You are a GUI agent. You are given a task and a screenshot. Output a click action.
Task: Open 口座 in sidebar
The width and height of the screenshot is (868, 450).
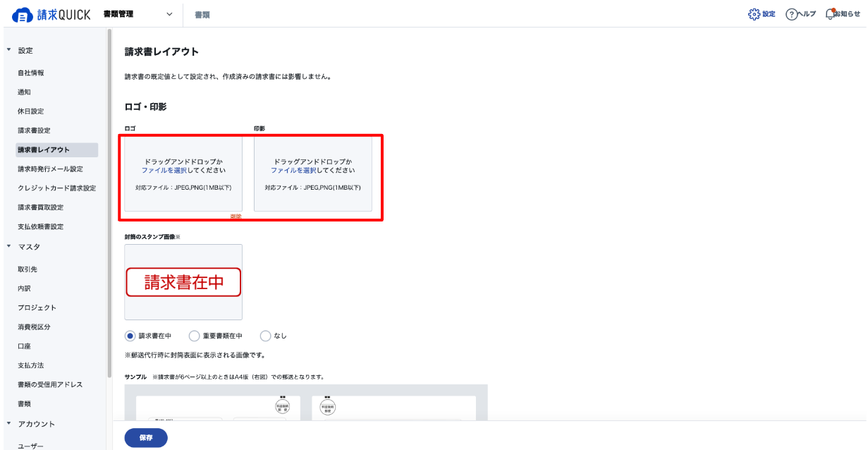[x=24, y=346]
